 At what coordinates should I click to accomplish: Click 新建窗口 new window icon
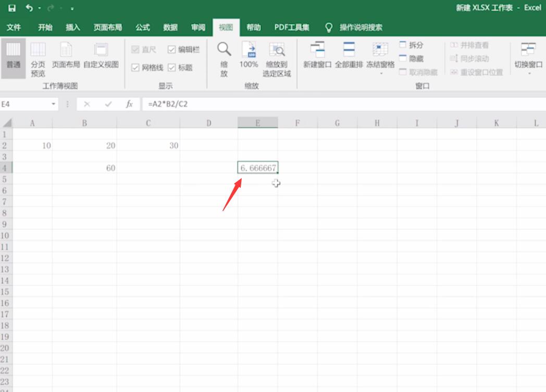pos(317,55)
